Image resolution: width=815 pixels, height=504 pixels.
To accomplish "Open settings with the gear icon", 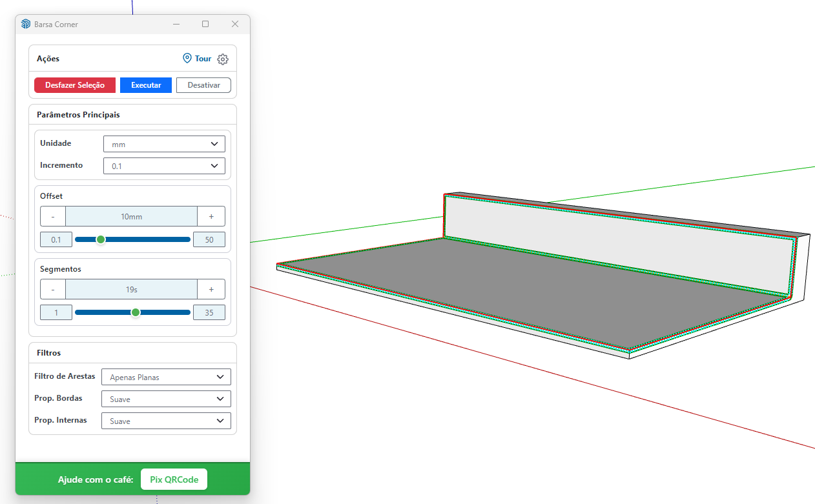I will tap(223, 59).
